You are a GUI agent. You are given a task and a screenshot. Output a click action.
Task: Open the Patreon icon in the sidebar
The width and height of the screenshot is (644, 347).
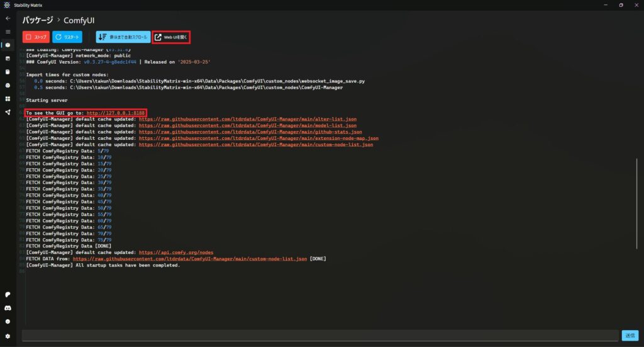click(8, 295)
